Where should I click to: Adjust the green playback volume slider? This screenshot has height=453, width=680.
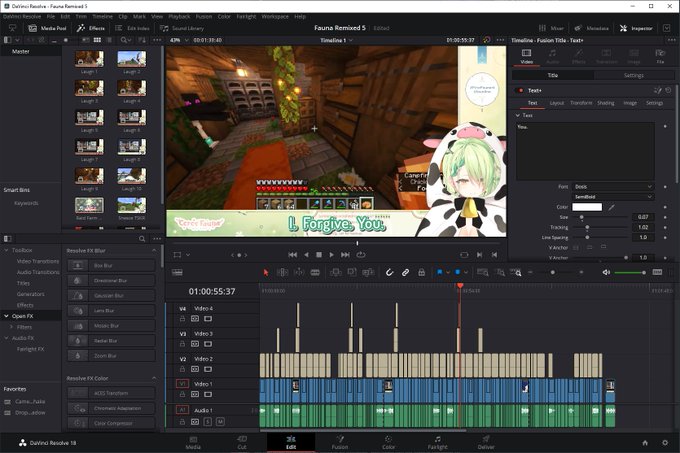coord(631,272)
